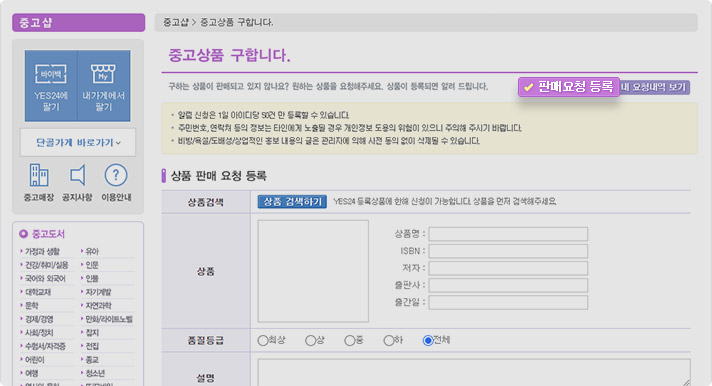
Task: Open 여행 category
Action: pyautogui.click(x=32, y=373)
